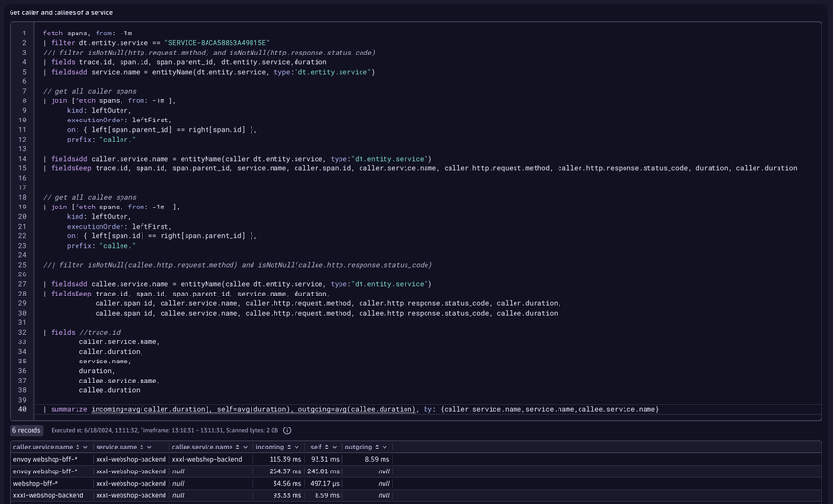Open callee.service.name column options chevron
This screenshot has height=504, width=833.
click(x=245, y=448)
